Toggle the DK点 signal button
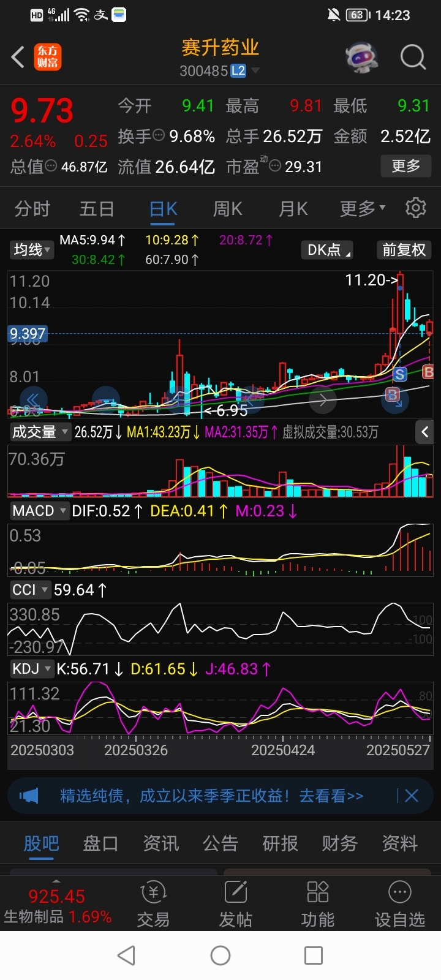The width and height of the screenshot is (441, 980). coord(327,250)
